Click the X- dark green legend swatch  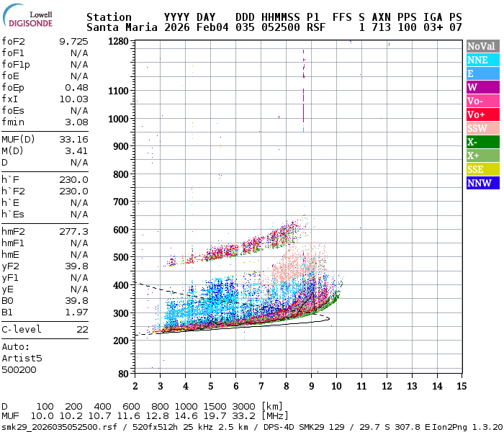(482, 142)
